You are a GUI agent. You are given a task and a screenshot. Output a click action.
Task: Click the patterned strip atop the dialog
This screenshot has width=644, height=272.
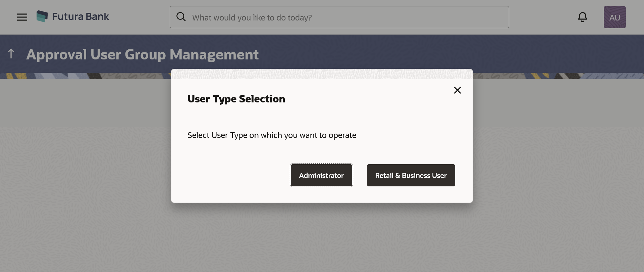tap(322, 74)
